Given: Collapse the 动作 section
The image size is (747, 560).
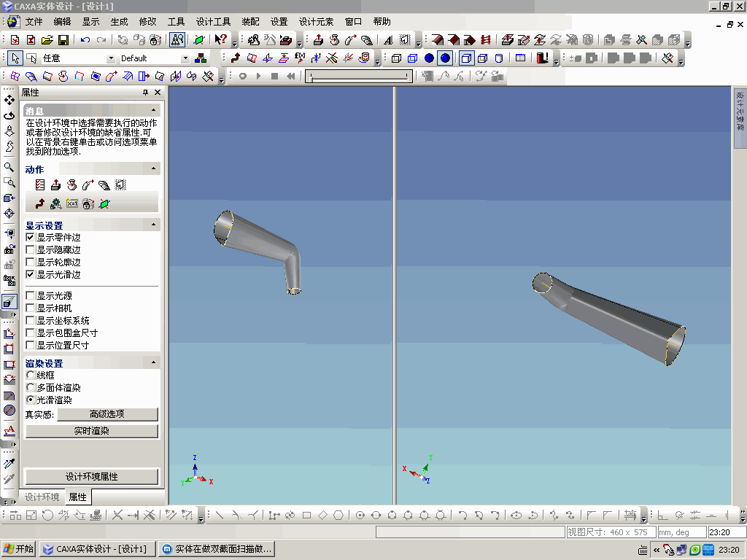Looking at the screenshot, I should point(153,168).
